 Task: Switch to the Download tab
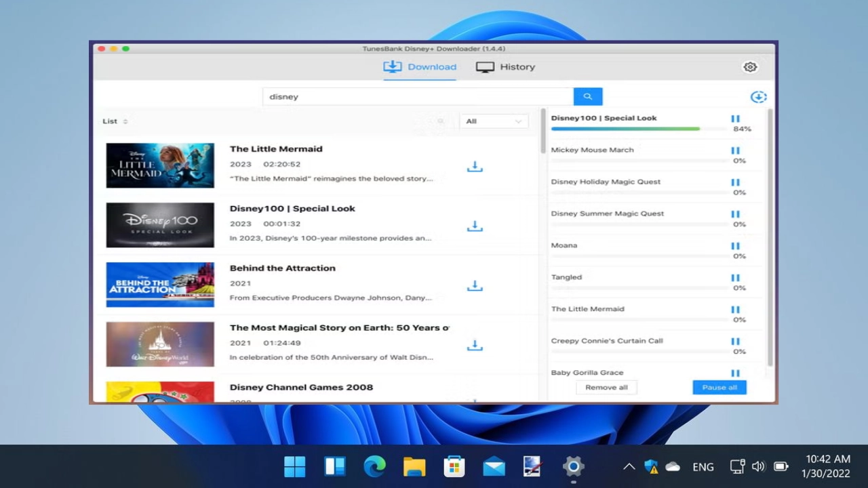coord(420,67)
